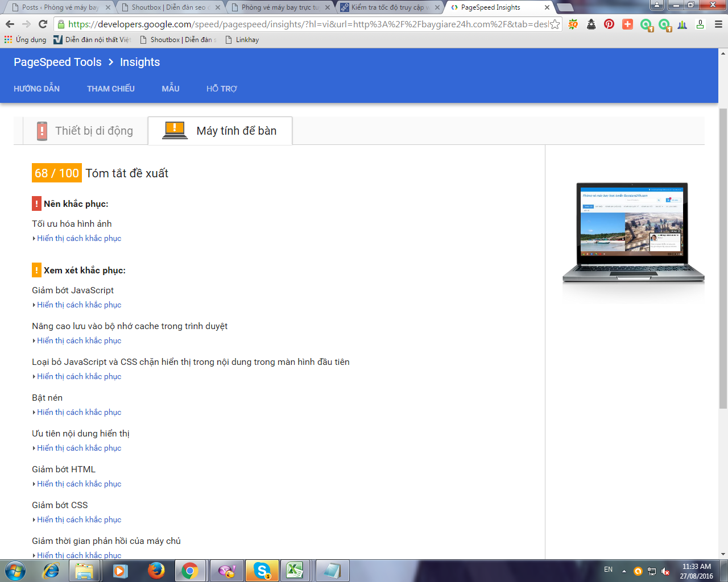
Task: Click the browser Reload page icon
Action: click(43, 24)
